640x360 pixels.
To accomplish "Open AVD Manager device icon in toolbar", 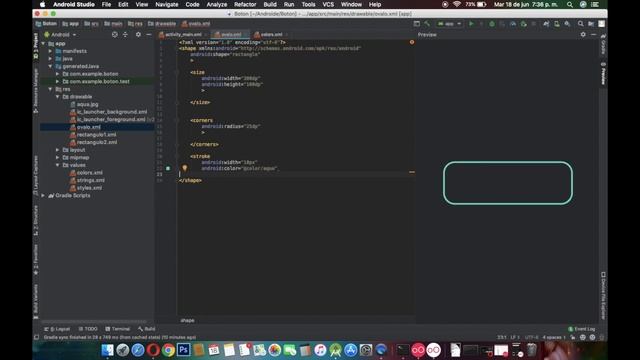I will [x=557, y=24].
